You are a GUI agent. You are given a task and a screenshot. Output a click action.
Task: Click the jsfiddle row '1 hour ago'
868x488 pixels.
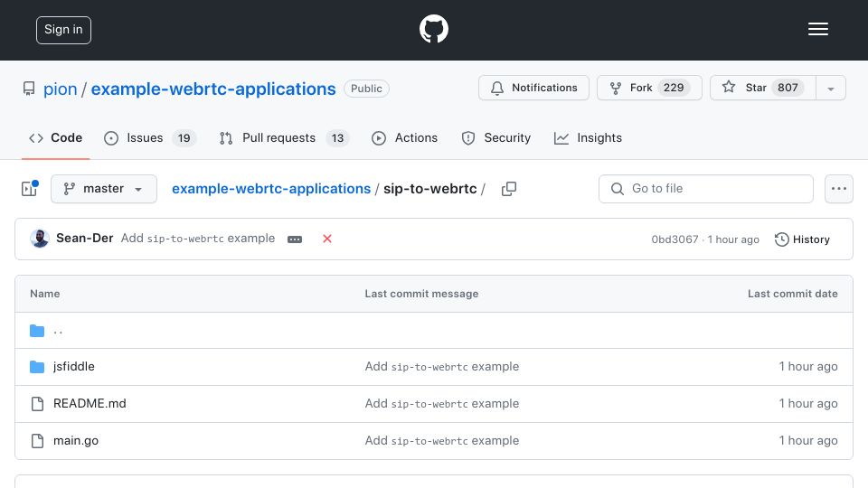[x=808, y=366]
